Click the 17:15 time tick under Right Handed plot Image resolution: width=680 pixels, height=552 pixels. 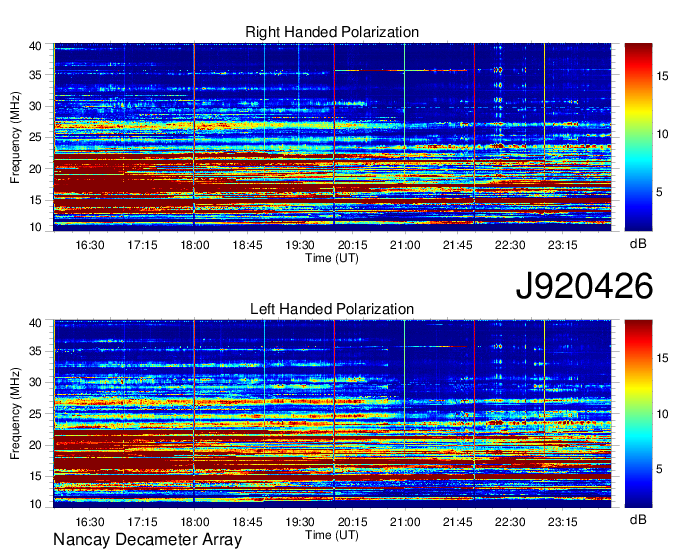pos(142,245)
